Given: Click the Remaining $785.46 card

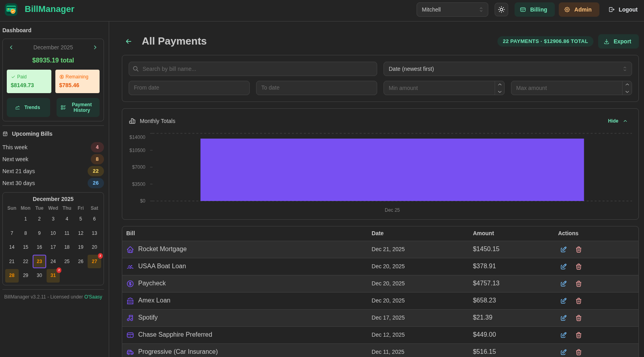Looking at the screenshot, I should (77, 81).
